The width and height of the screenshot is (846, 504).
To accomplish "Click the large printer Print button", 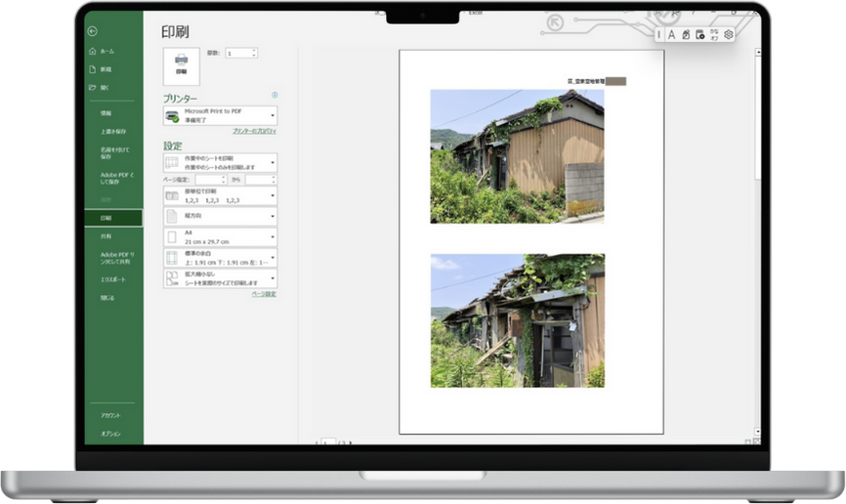I will (182, 65).
